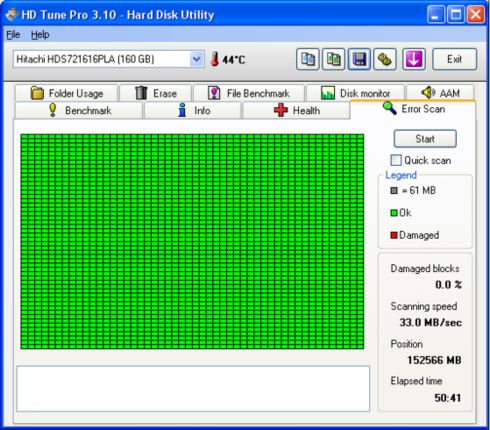Open the options gear-chain icon
490x430 pixels.
(385, 59)
